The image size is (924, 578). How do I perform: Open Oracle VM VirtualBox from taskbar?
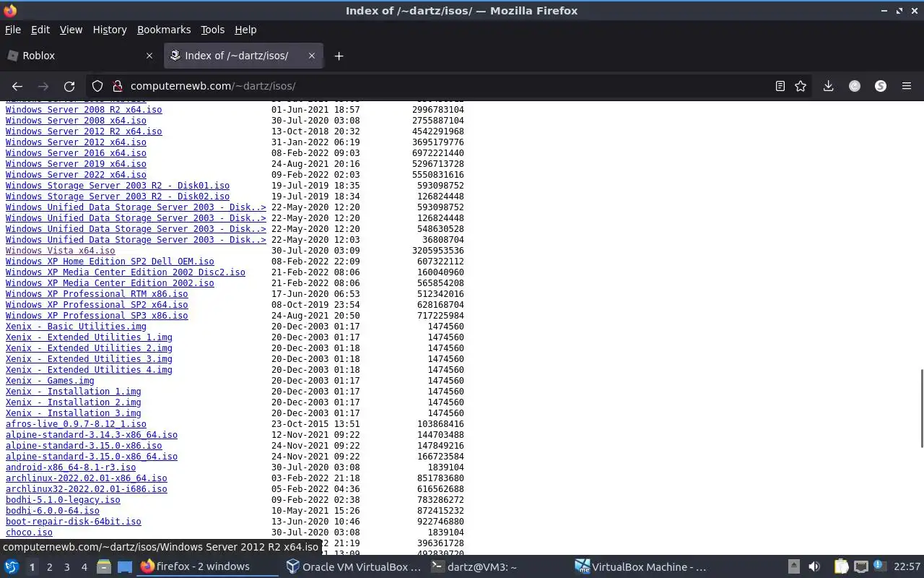354,566
